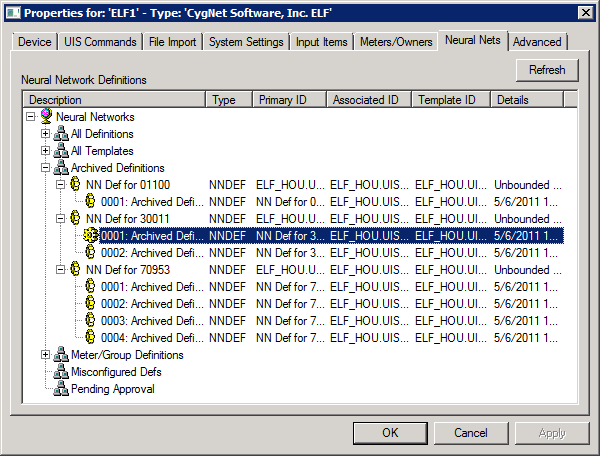Click the Misconfigured Defs network icon
The image size is (600, 456).
tap(61, 371)
